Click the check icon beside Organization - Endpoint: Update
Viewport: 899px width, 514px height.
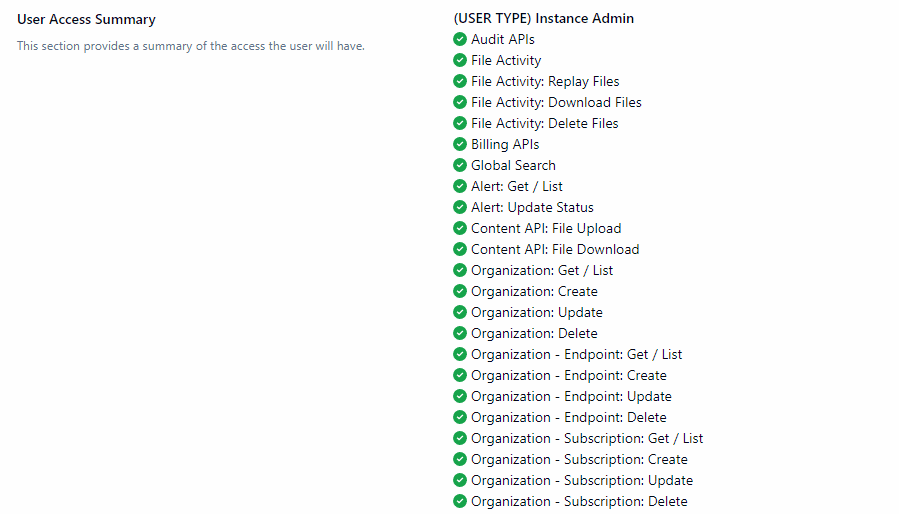click(460, 396)
